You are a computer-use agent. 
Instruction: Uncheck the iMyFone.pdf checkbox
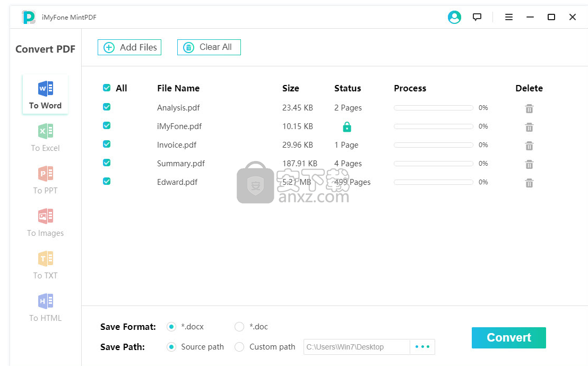click(107, 125)
